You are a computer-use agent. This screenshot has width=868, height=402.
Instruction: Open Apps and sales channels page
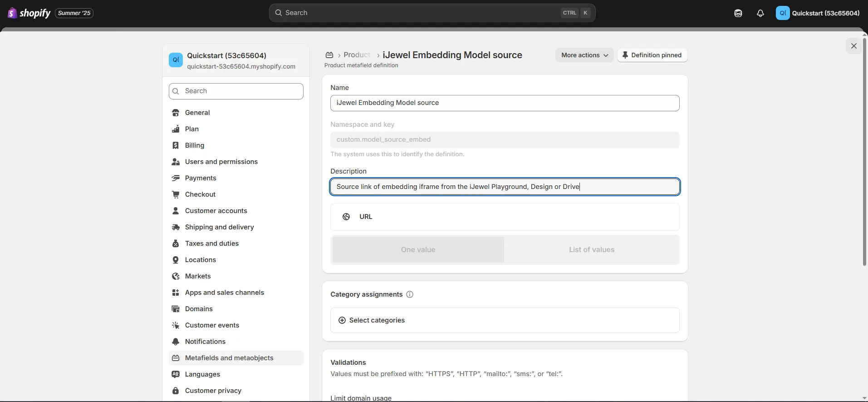click(236, 293)
